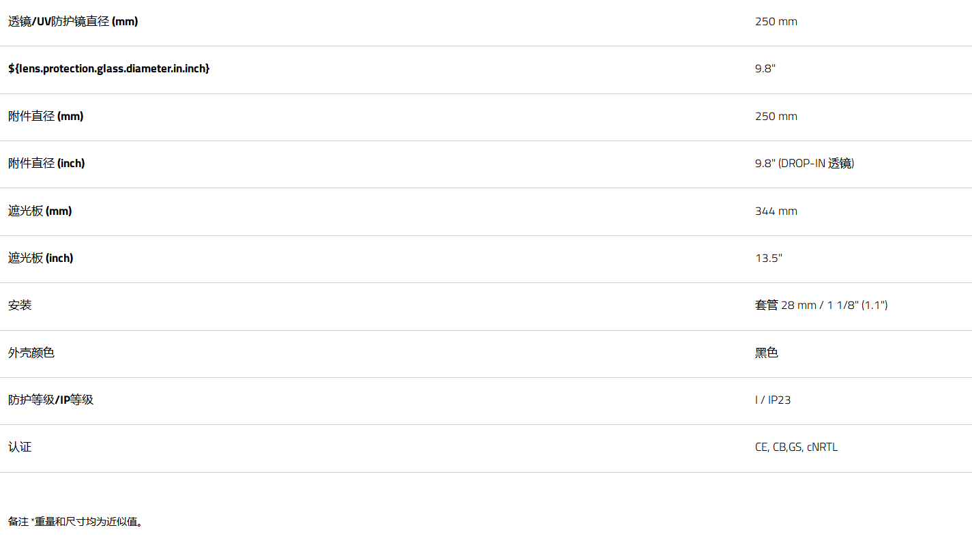Viewport: 972px width, 560px height.
Task: Select the 黑色 housing color value
Action: pyautogui.click(x=767, y=353)
